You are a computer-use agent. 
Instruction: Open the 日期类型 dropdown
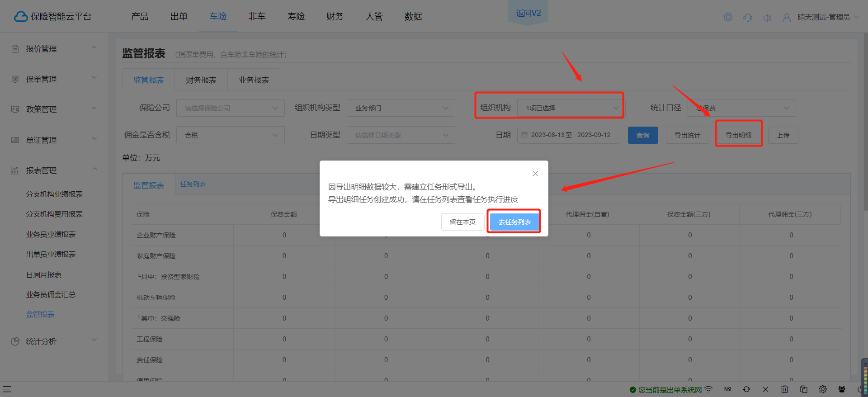pyautogui.click(x=401, y=135)
